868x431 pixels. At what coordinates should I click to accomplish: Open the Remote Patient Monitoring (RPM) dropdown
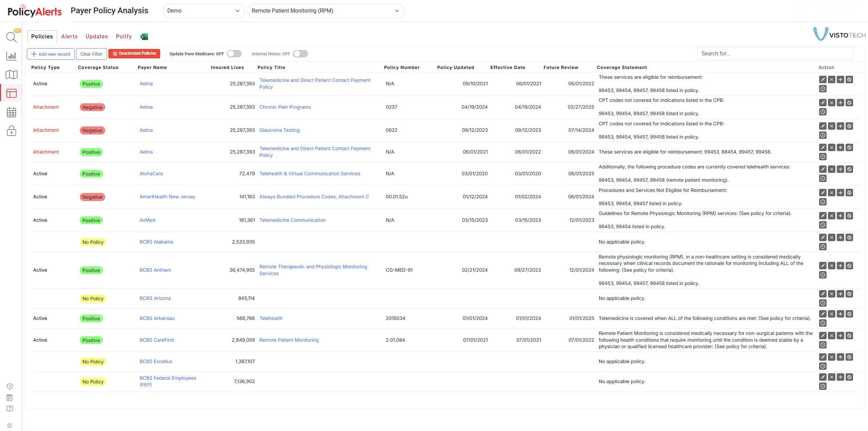[x=326, y=11]
